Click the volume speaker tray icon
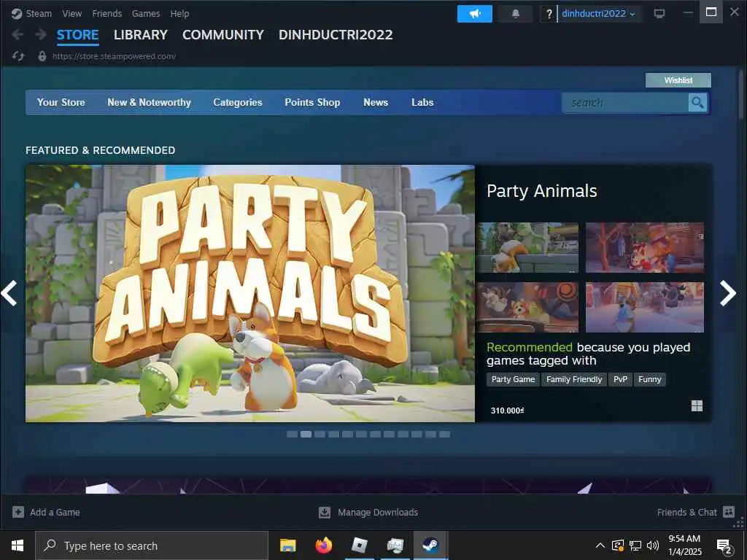The width and height of the screenshot is (747, 560). click(x=653, y=545)
